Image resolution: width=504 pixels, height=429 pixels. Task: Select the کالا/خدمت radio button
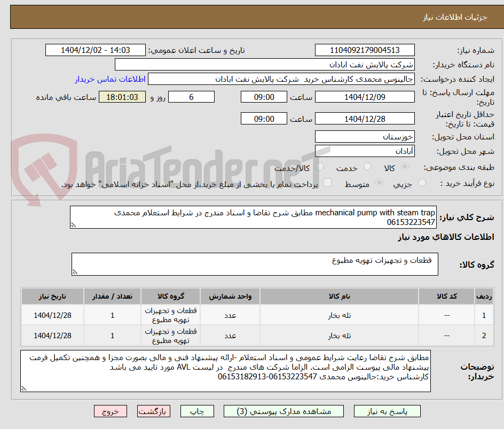click(320, 167)
